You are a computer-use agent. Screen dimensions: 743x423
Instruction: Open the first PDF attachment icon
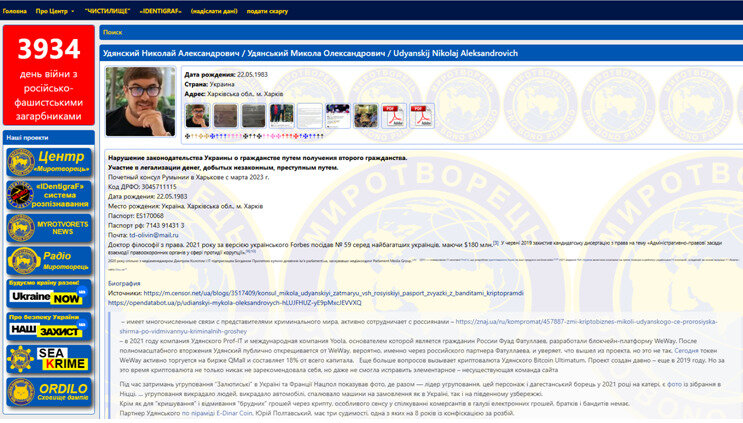coord(394,116)
